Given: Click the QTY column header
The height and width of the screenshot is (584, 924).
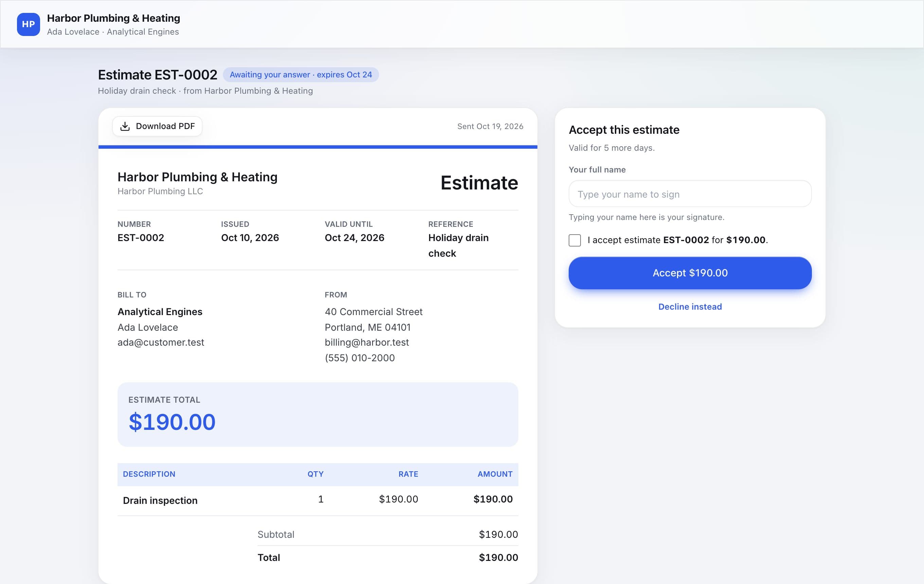Looking at the screenshot, I should 316,474.
